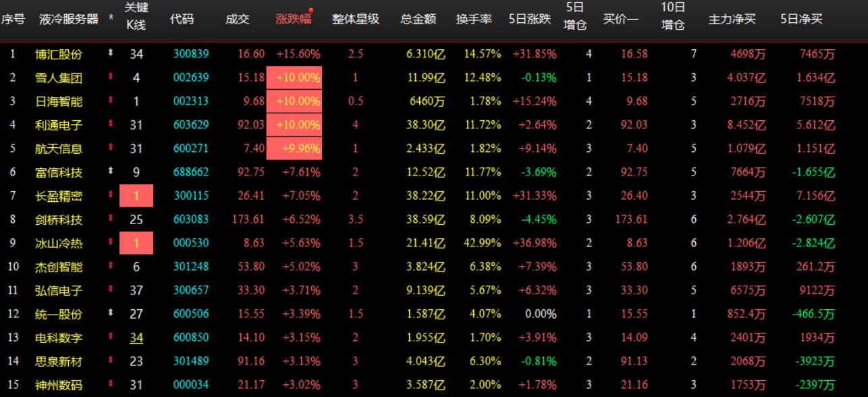Click the red marker icon beside 利通电子

point(111,124)
